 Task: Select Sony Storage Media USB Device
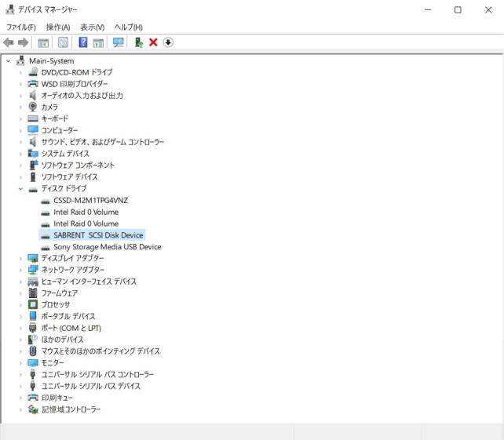click(108, 246)
